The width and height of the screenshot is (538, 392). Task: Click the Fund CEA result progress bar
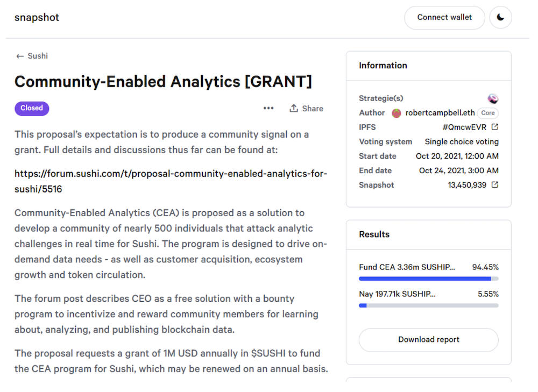429,279
